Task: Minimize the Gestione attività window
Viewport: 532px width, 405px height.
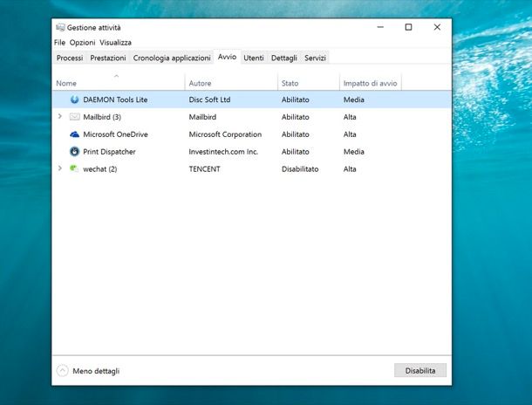Action: 380,27
